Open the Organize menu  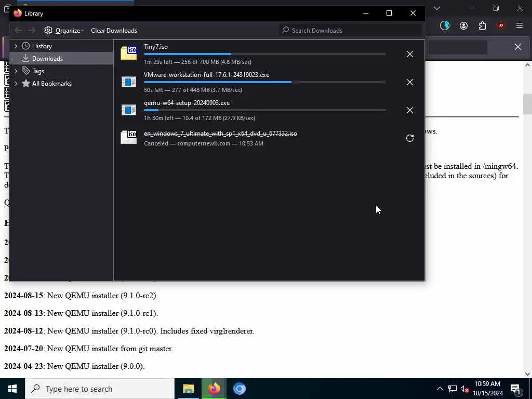pyautogui.click(x=64, y=31)
